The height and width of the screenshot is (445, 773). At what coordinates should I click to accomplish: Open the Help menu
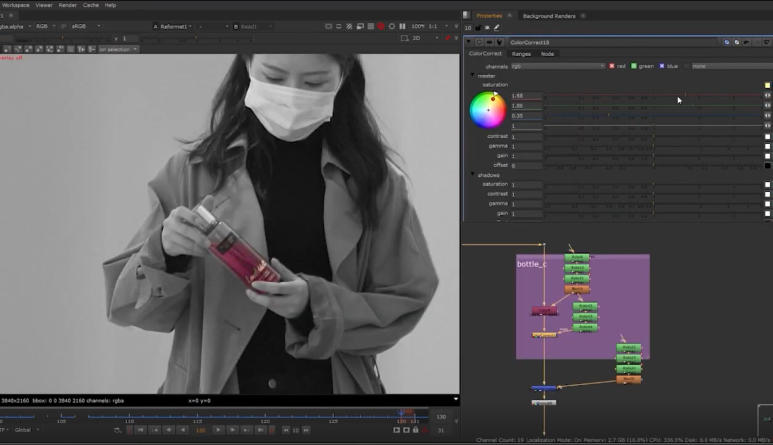[x=110, y=5]
